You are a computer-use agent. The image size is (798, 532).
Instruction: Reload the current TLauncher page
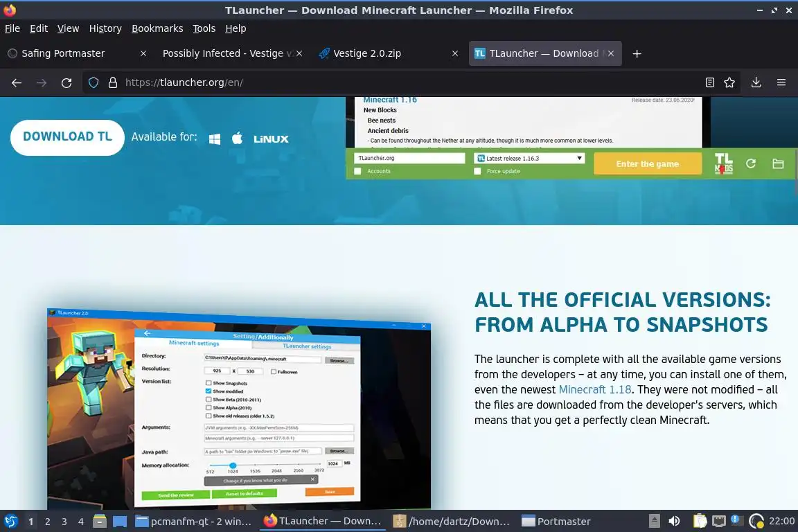(x=66, y=82)
